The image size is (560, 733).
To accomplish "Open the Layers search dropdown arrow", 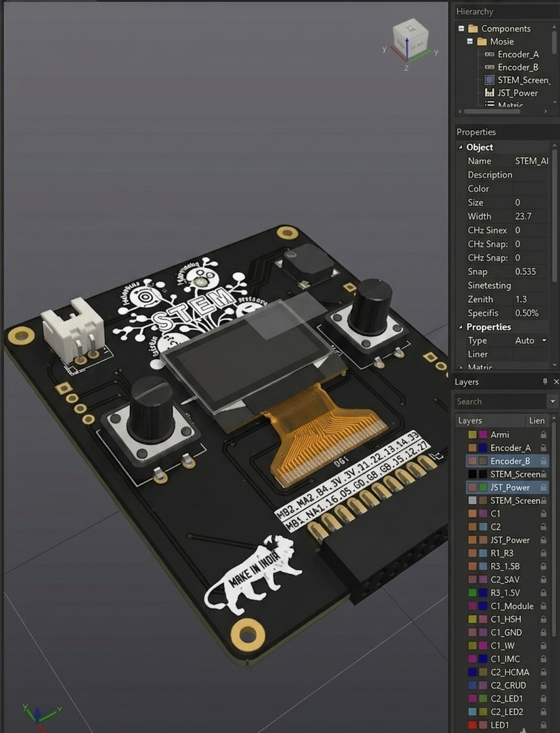I will pyautogui.click(x=553, y=401).
